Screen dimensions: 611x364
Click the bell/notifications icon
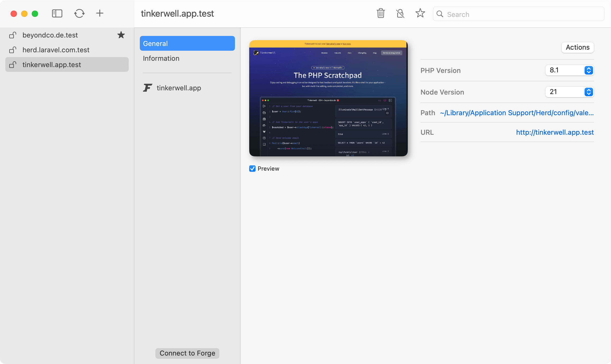pyautogui.click(x=400, y=14)
